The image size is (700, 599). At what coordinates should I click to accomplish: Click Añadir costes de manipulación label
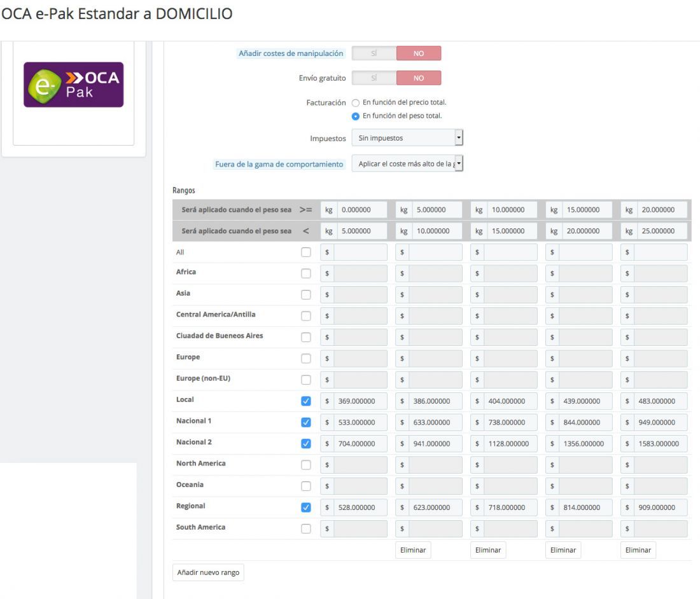[291, 53]
